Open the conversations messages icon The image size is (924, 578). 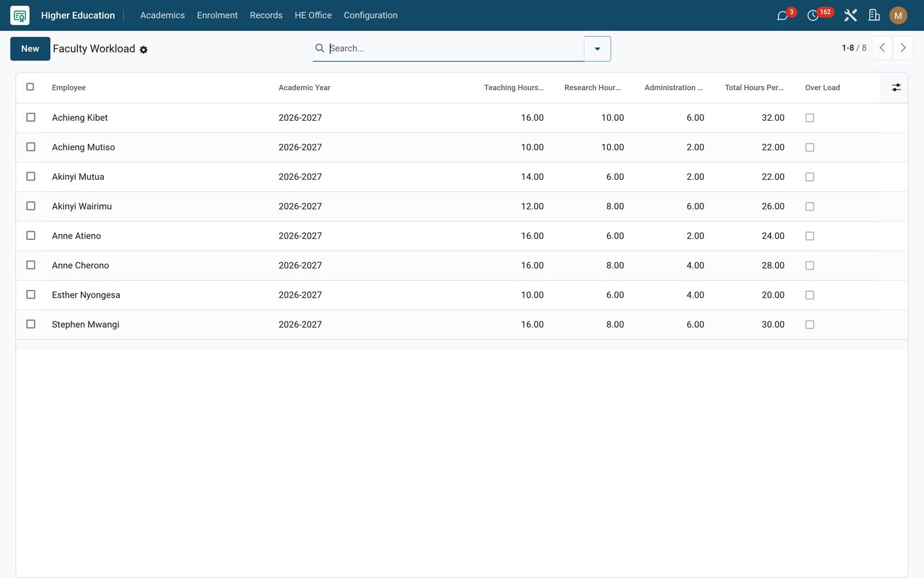[783, 16]
